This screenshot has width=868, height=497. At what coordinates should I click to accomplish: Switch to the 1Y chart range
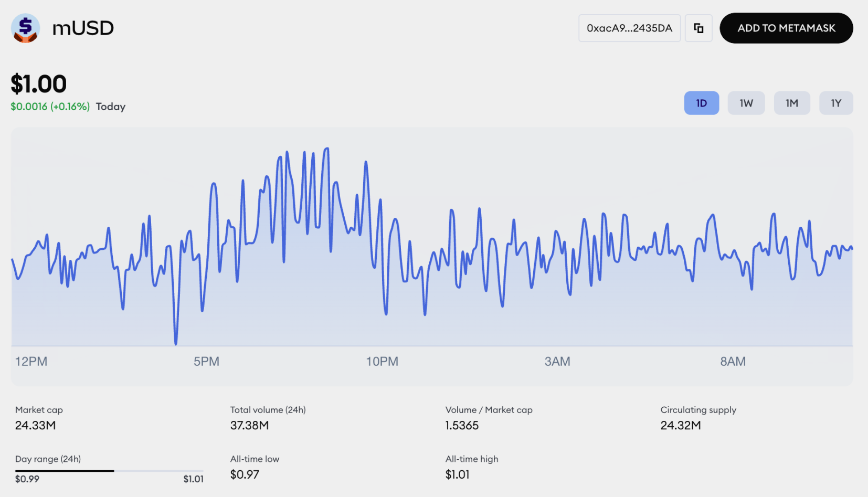(x=835, y=103)
